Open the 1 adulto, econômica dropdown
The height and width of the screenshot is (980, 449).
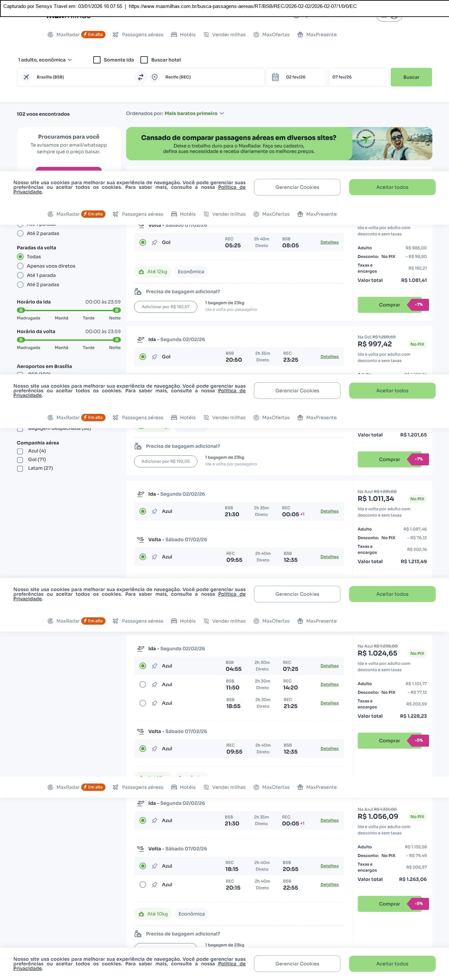point(45,60)
